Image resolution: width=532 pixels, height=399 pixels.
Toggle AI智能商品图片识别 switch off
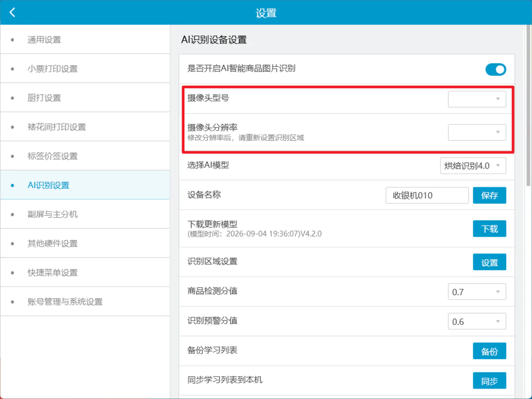[x=495, y=69]
